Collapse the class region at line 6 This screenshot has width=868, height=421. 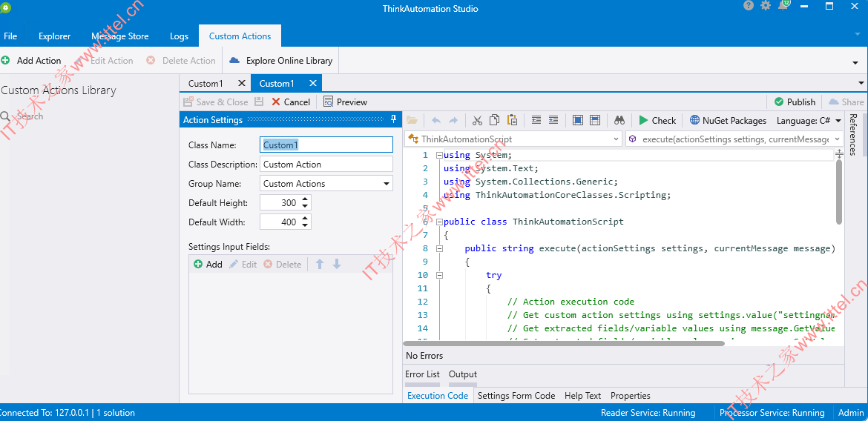[439, 222]
